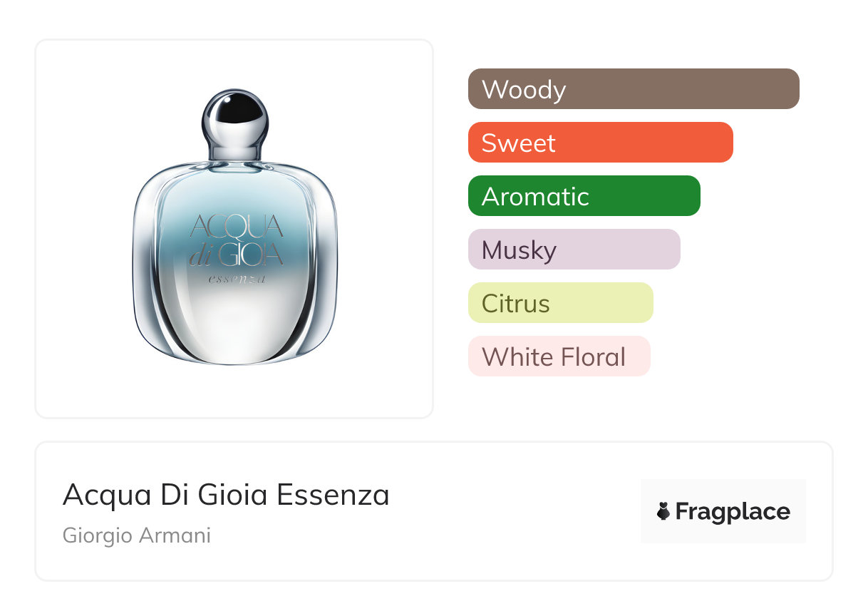Select the orange Sweet accord bar
The width and height of the screenshot is (868, 616).
coord(600,143)
